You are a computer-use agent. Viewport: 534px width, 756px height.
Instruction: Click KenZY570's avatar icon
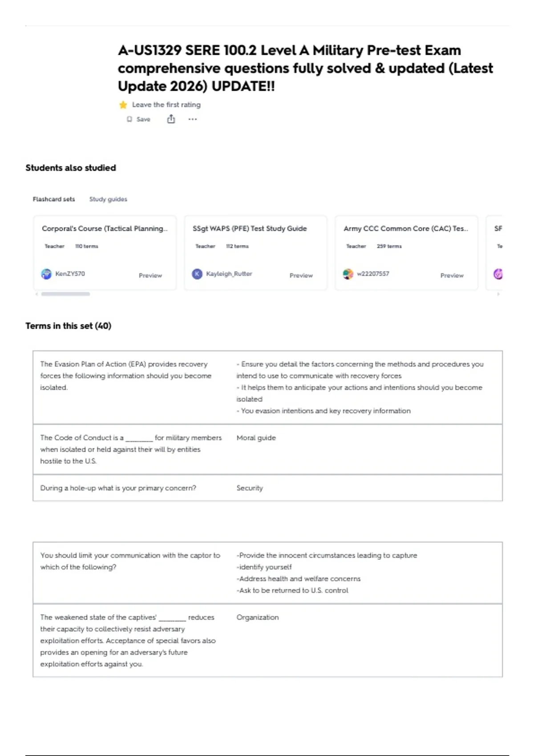click(x=46, y=274)
